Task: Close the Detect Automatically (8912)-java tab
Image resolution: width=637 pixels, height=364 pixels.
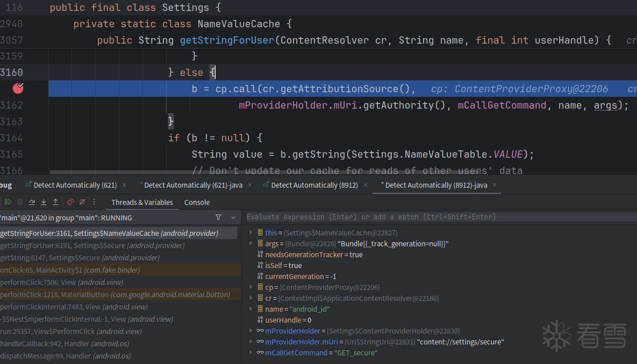Action: tap(495, 185)
